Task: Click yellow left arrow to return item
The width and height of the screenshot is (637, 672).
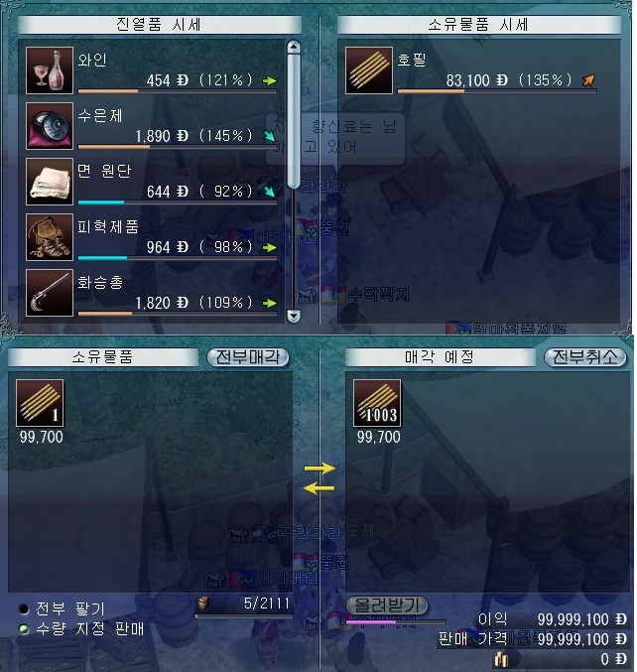Action: coord(318,487)
